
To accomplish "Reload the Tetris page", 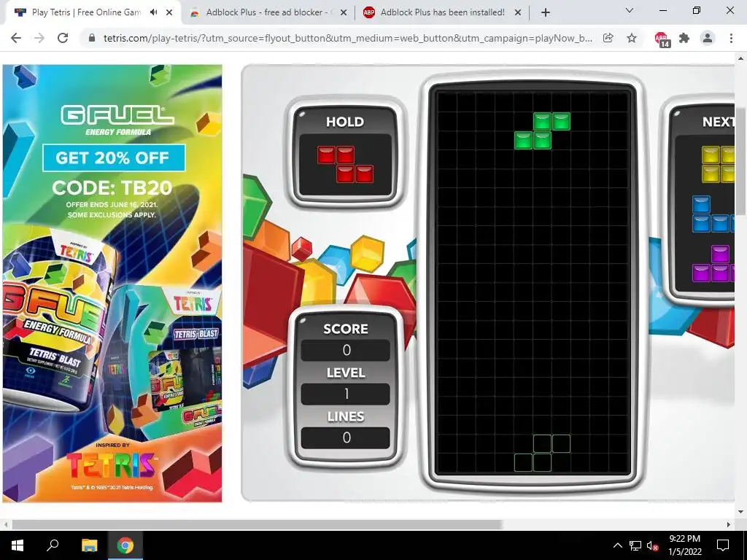I will click(x=63, y=38).
